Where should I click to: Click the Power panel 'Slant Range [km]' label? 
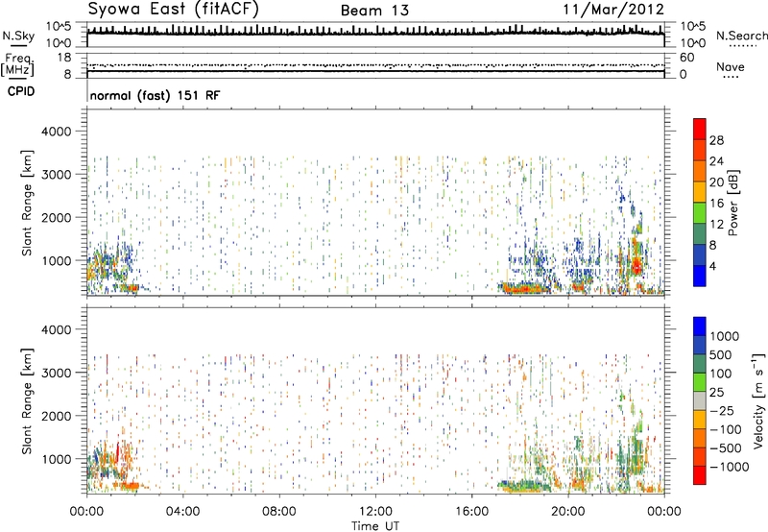click(27, 203)
